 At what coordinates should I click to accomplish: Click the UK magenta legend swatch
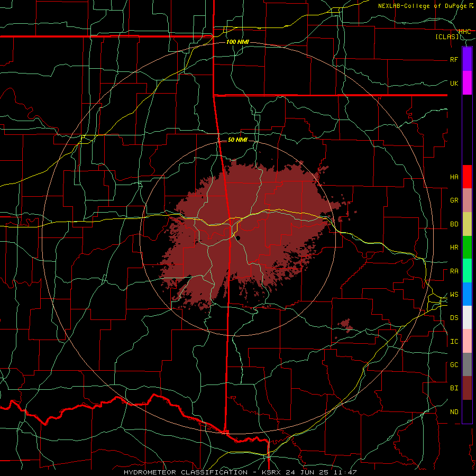coord(467,83)
